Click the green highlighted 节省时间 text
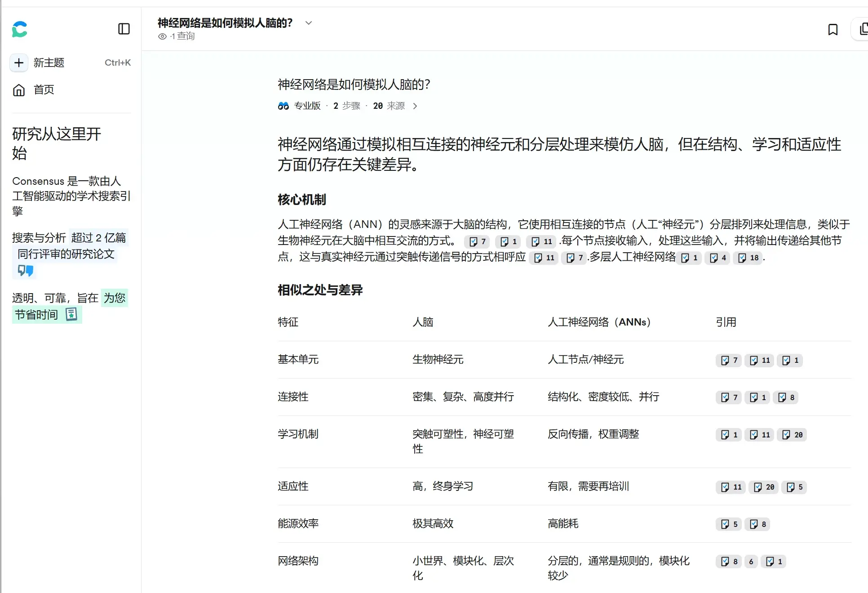The image size is (868, 593). (x=36, y=315)
